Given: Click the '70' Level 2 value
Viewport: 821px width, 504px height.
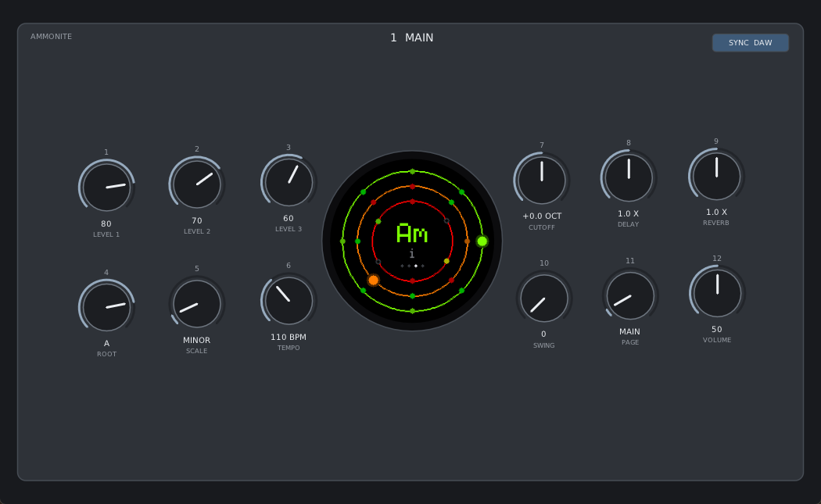Looking at the screenshot, I should click(197, 220).
